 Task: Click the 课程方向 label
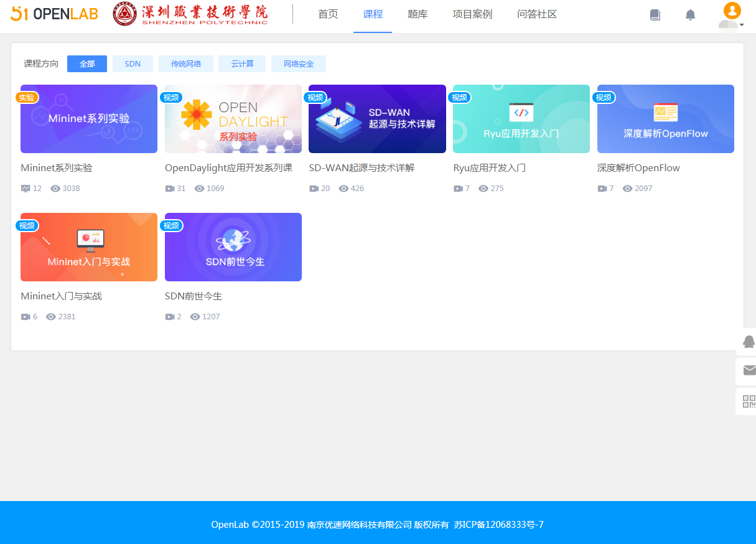41,64
